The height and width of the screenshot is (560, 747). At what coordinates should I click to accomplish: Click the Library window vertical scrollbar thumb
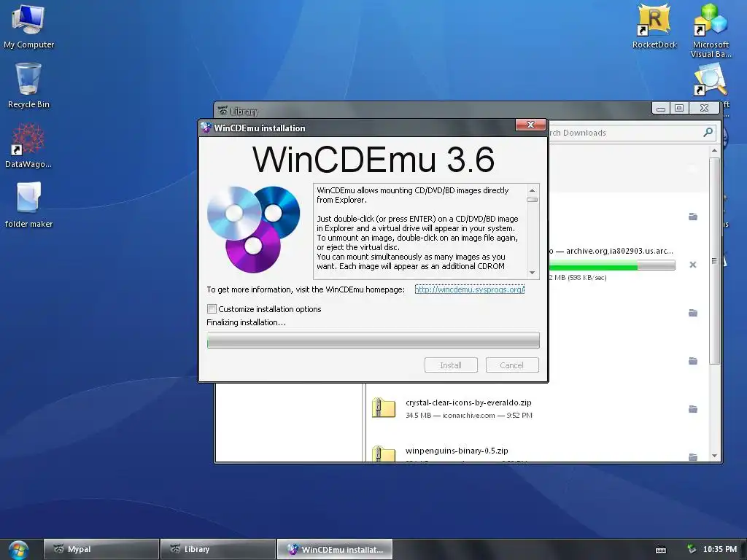point(714,261)
